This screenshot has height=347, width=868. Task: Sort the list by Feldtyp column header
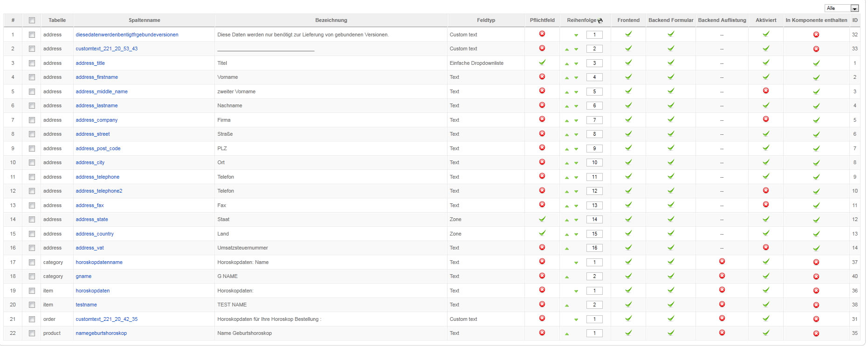coord(486,21)
